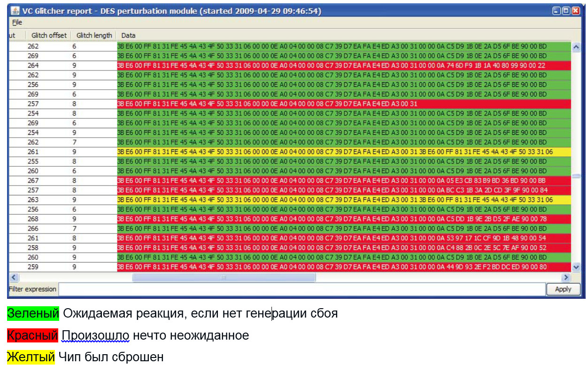
Task: Select the red data ending 90 00 80
Action: click(x=344, y=267)
